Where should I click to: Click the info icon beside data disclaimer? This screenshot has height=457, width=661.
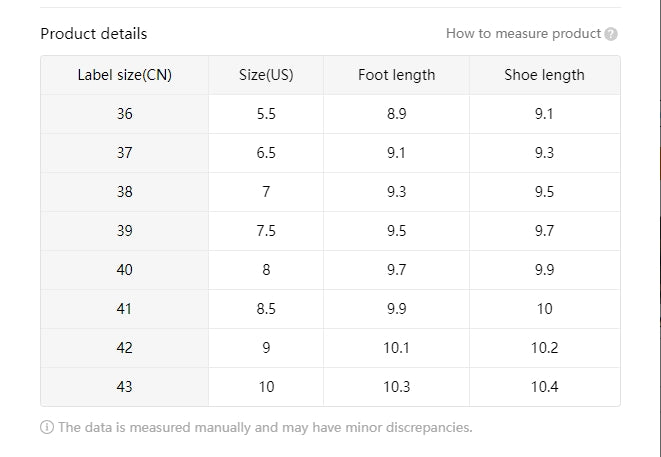pos(47,427)
